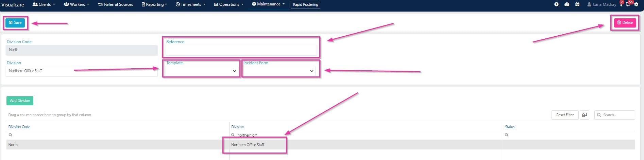Viewport: 644px width, 160px height.
Task: Open messages icon with 55 badge
Action: pos(629,4)
